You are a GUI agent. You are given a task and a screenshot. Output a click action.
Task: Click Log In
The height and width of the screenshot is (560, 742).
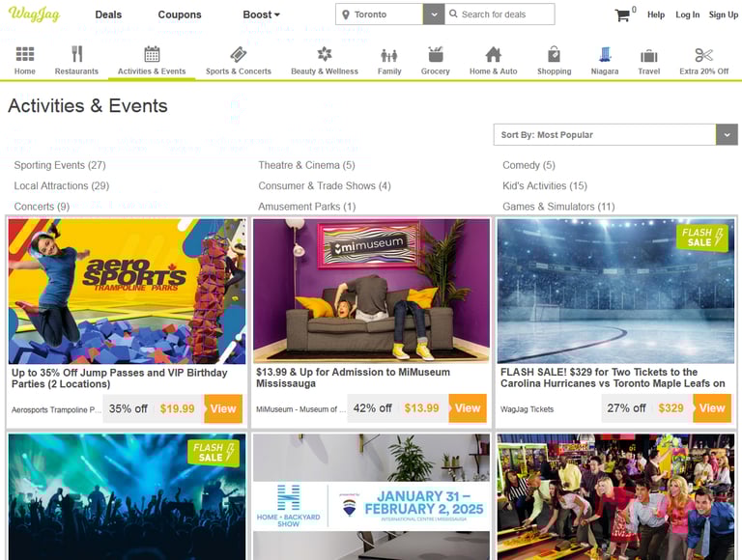[x=687, y=14]
